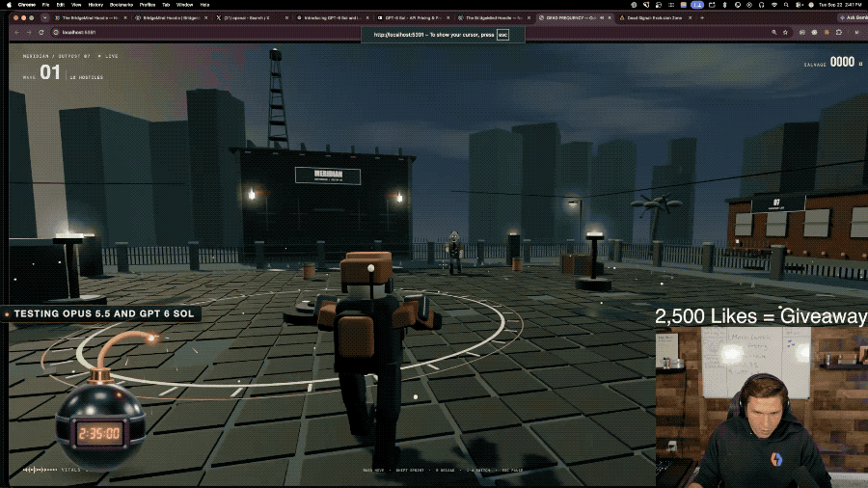
Task: Switch to second BridgeMind Hoodie tab
Action: click(x=171, y=17)
